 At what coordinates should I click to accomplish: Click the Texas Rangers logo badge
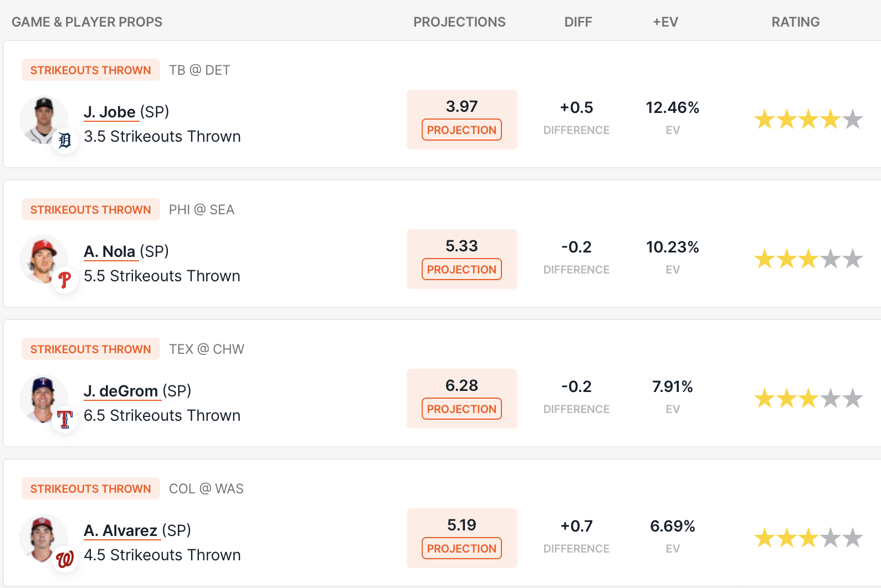click(x=65, y=420)
